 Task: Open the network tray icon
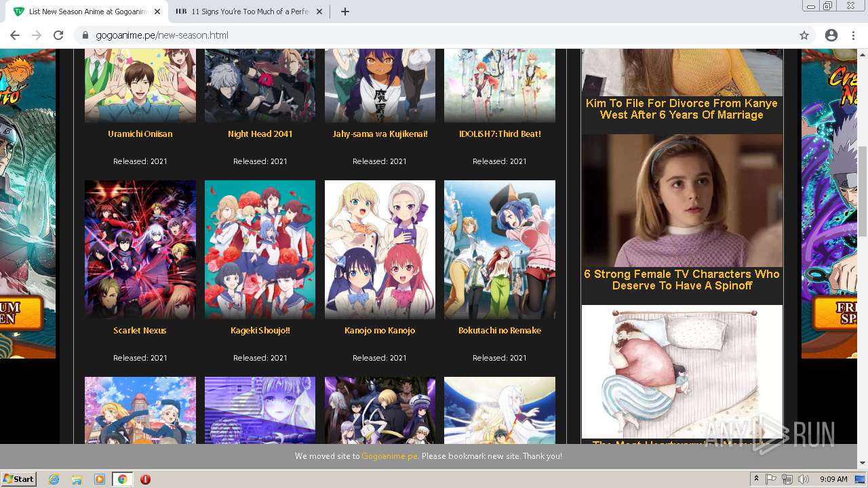[x=787, y=479]
